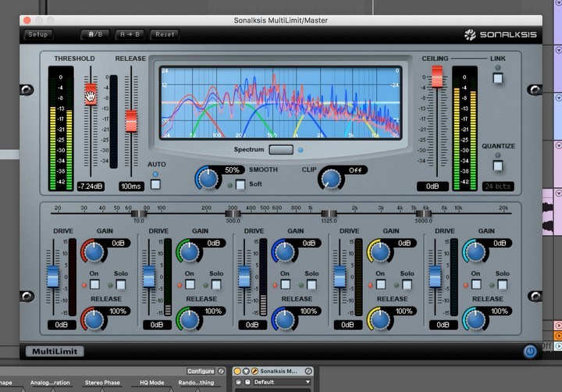
Task: Click the Configure button in device panel
Action: [x=201, y=371]
